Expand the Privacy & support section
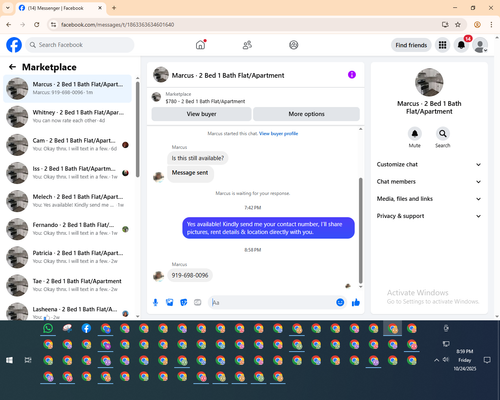Screen dimensions: 500x400 [x=429, y=216]
